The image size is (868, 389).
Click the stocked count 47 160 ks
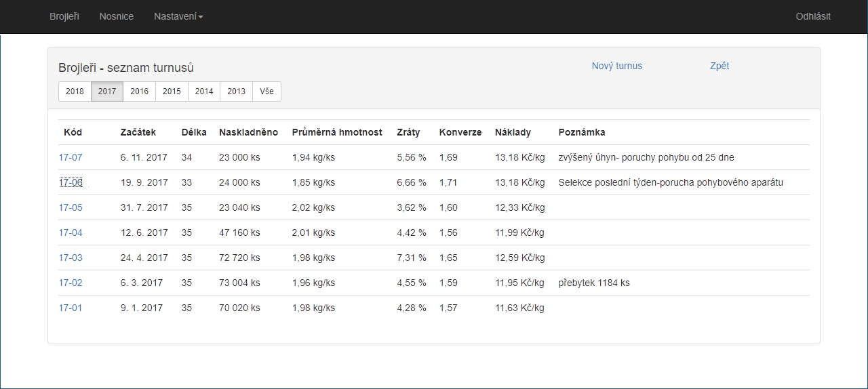pyautogui.click(x=239, y=232)
